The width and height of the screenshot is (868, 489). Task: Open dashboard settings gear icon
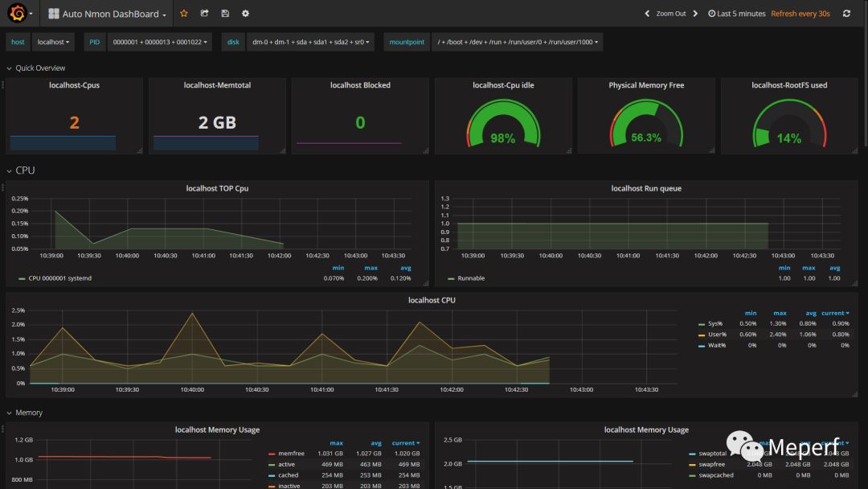tap(245, 14)
